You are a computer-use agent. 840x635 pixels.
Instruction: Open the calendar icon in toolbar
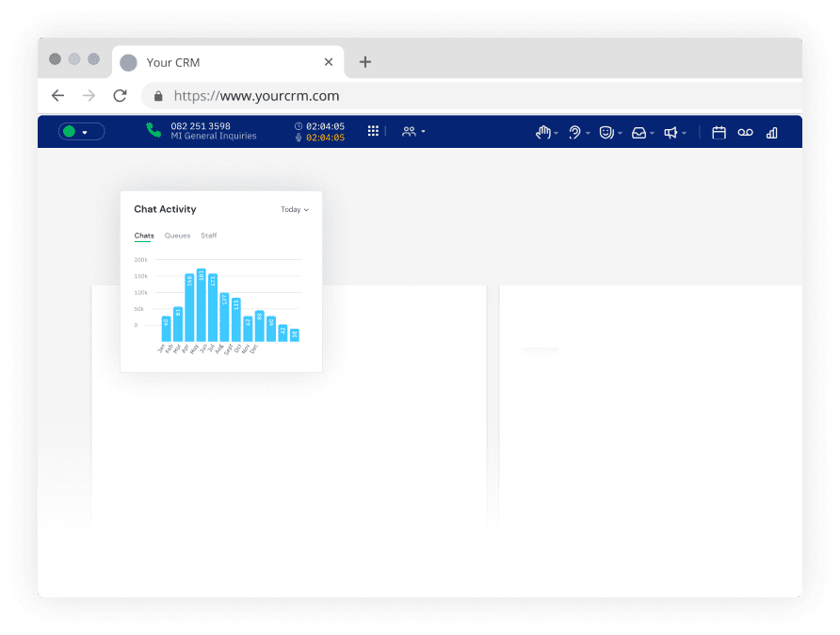click(719, 133)
